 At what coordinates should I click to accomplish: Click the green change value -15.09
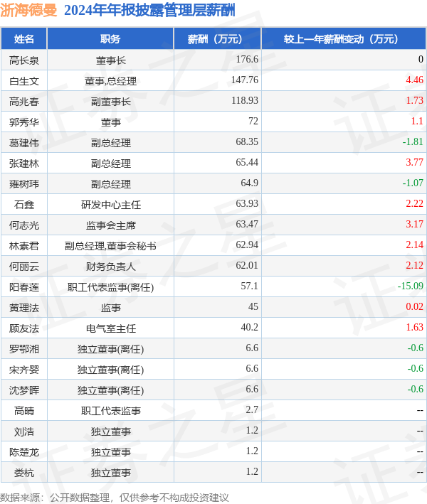coord(410,286)
